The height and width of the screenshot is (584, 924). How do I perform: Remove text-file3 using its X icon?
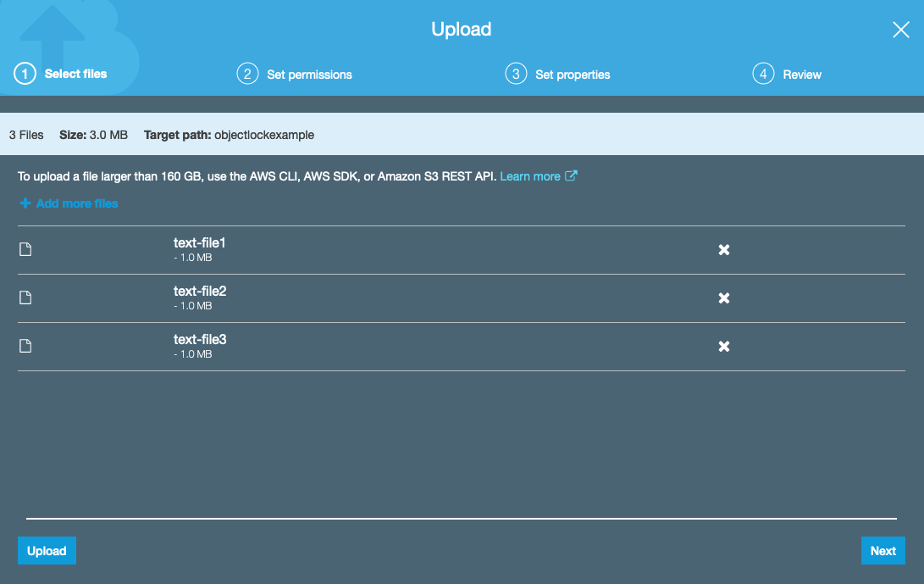[x=724, y=346]
